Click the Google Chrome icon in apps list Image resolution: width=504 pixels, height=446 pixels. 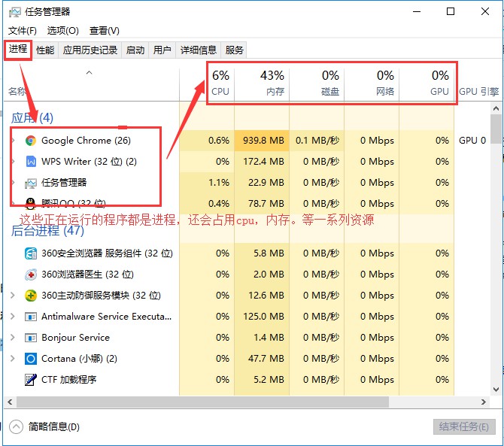coord(31,141)
